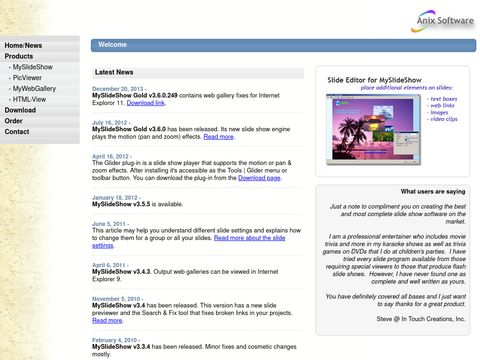Open HTML-View in sidebar
480x360 pixels.
pyautogui.click(x=29, y=99)
